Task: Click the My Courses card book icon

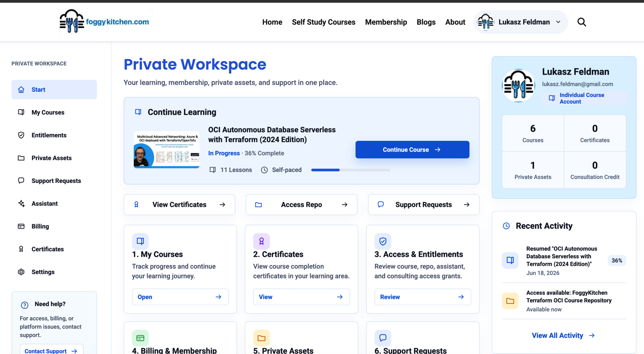Action: (x=140, y=241)
